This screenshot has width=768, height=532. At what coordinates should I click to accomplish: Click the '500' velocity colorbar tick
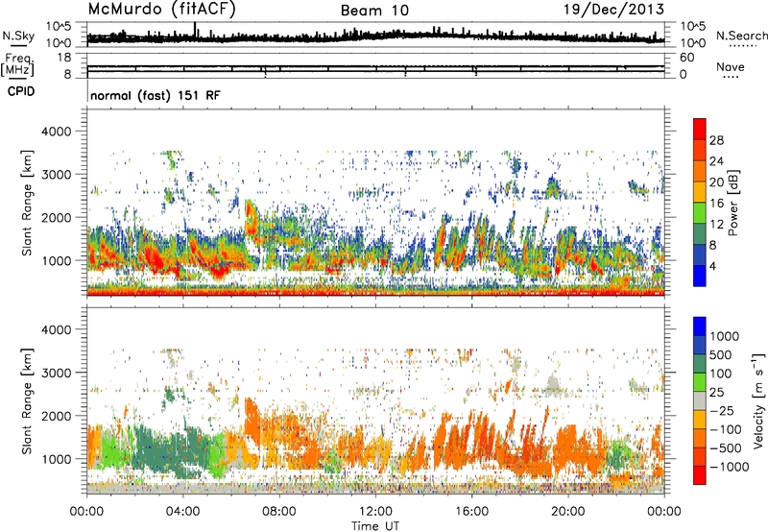(x=721, y=354)
